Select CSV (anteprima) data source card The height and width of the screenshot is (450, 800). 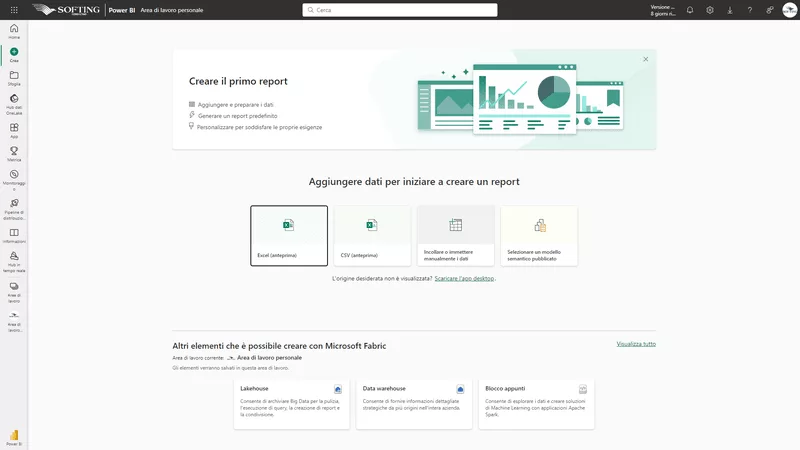click(x=372, y=236)
